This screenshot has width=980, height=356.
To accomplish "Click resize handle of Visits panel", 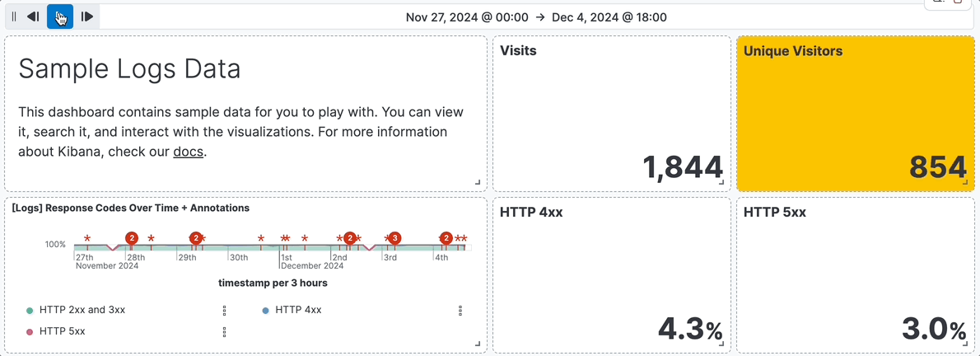I will click(x=721, y=182).
